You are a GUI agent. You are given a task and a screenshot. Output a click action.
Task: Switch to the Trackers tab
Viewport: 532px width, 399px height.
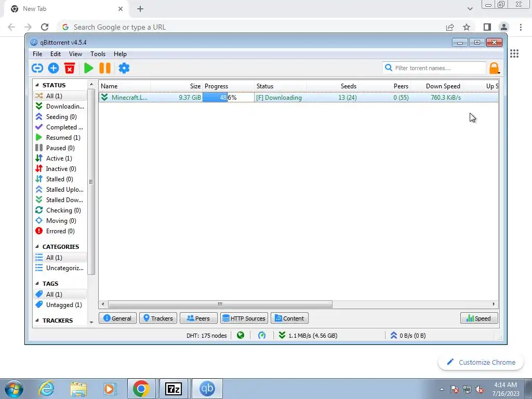(158, 318)
